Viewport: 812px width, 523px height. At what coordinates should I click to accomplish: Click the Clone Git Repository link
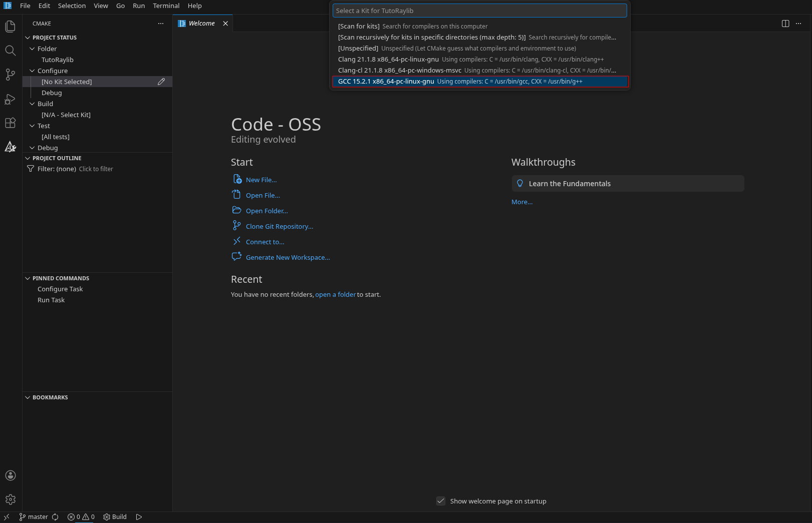(279, 227)
